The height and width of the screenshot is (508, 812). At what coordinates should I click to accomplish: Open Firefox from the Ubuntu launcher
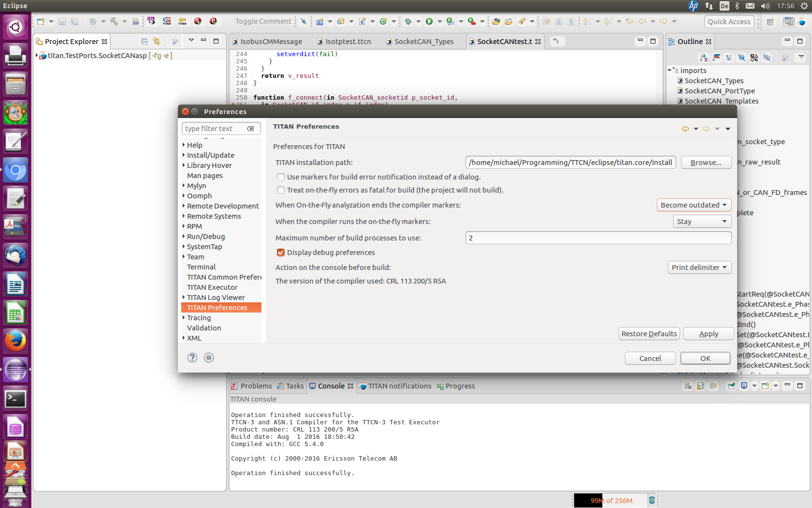pos(15,341)
